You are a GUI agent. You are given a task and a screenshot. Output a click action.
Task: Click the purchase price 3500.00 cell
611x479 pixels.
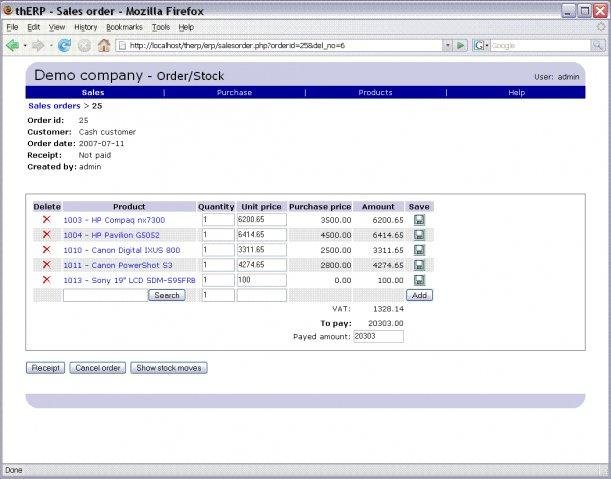pos(336,220)
